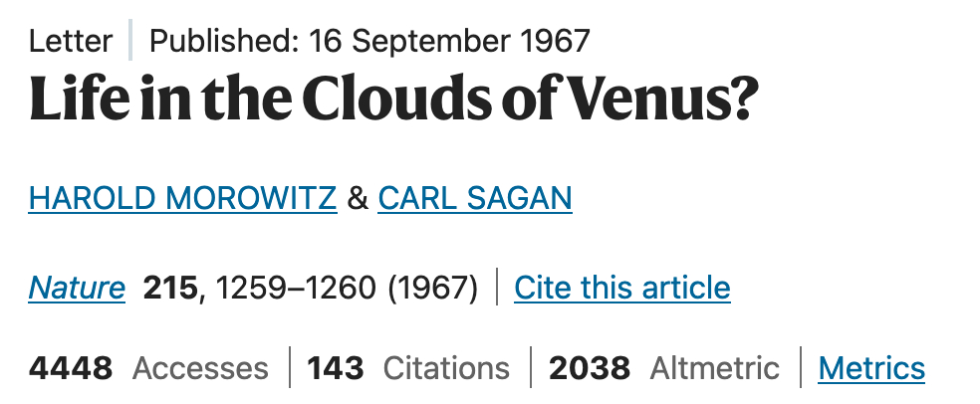
Task: Click the Cite this article link
Action: 622,289
